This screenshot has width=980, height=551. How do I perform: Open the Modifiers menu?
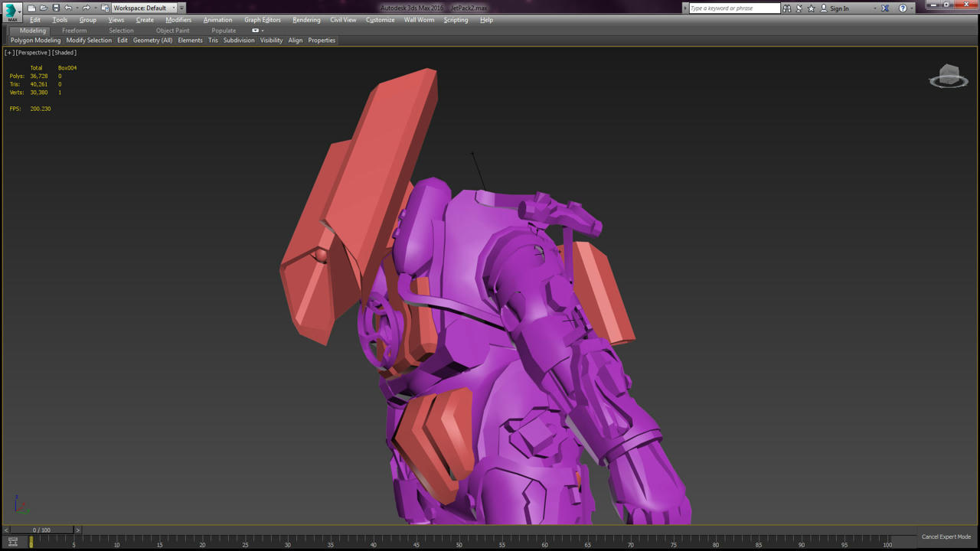[x=178, y=20]
